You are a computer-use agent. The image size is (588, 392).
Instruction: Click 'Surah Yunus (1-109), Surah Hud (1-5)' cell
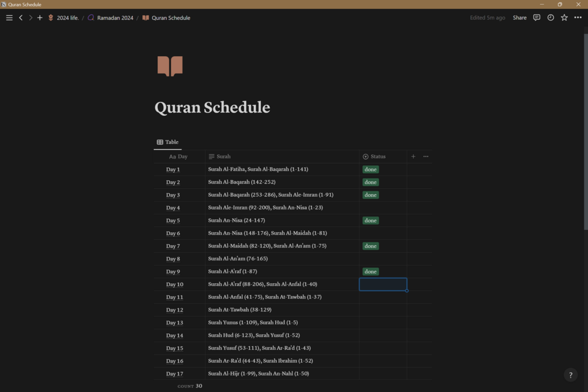(282, 322)
